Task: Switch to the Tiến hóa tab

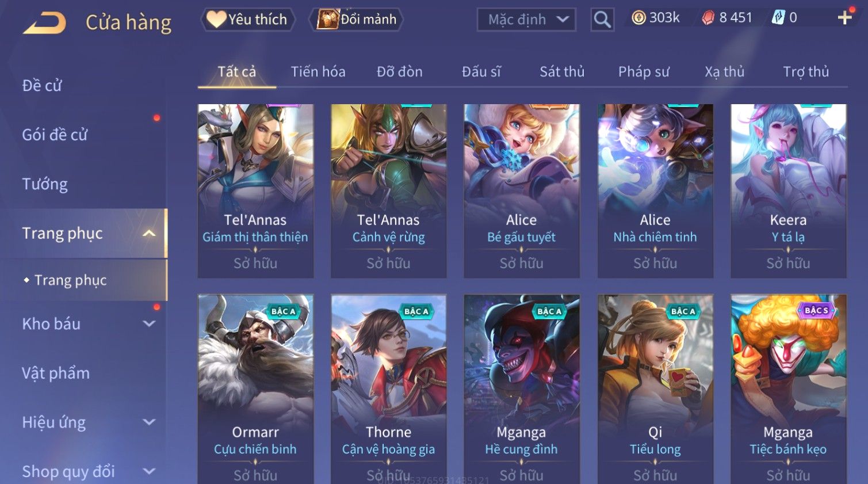Action: coord(318,72)
